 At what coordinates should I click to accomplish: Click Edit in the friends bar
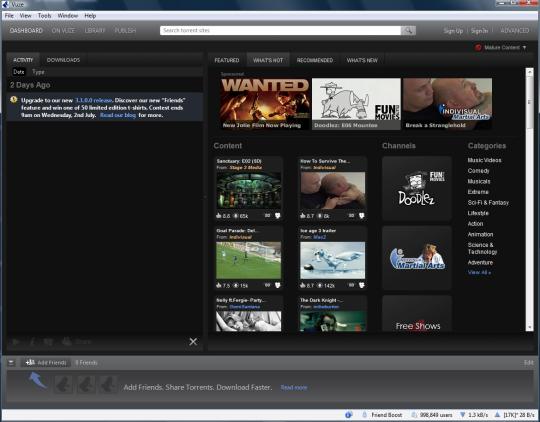tap(528, 362)
